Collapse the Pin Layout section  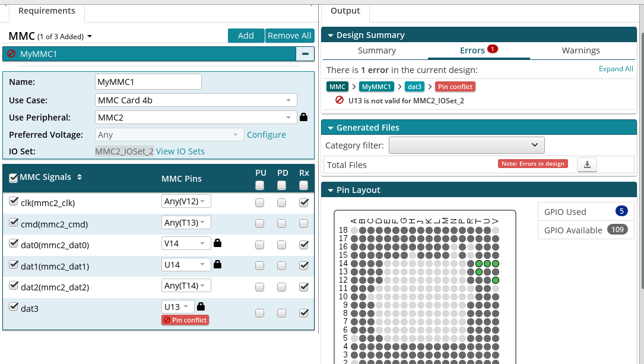(330, 190)
